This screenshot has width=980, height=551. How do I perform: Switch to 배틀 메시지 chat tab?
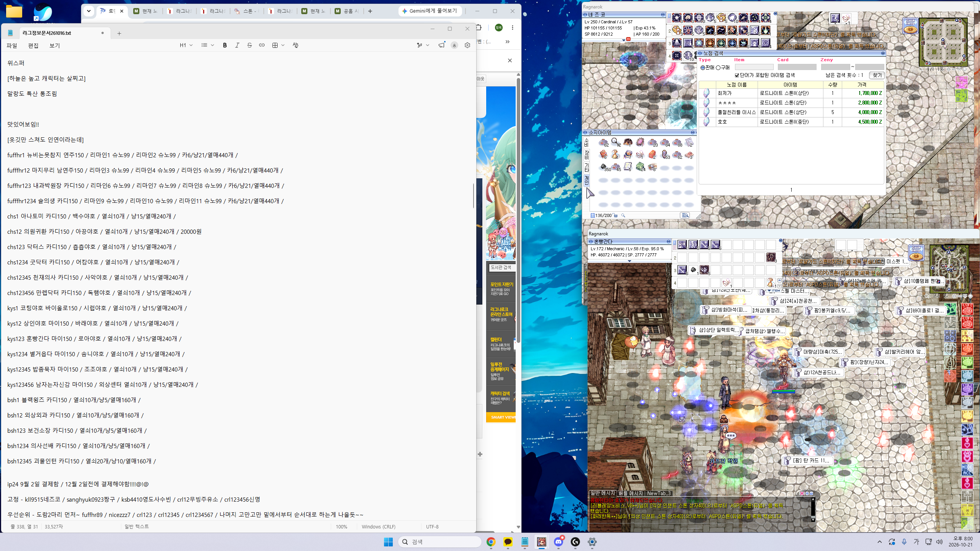pyautogui.click(x=630, y=494)
